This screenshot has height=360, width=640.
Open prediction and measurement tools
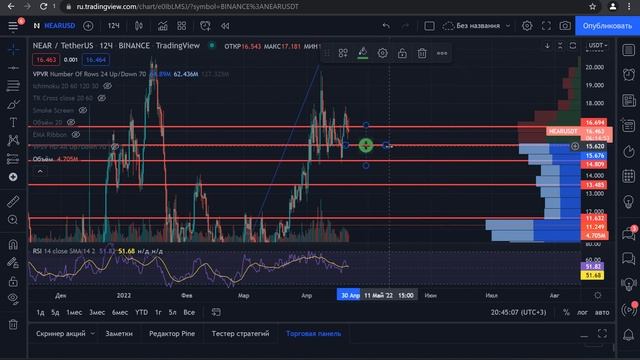[x=13, y=159]
